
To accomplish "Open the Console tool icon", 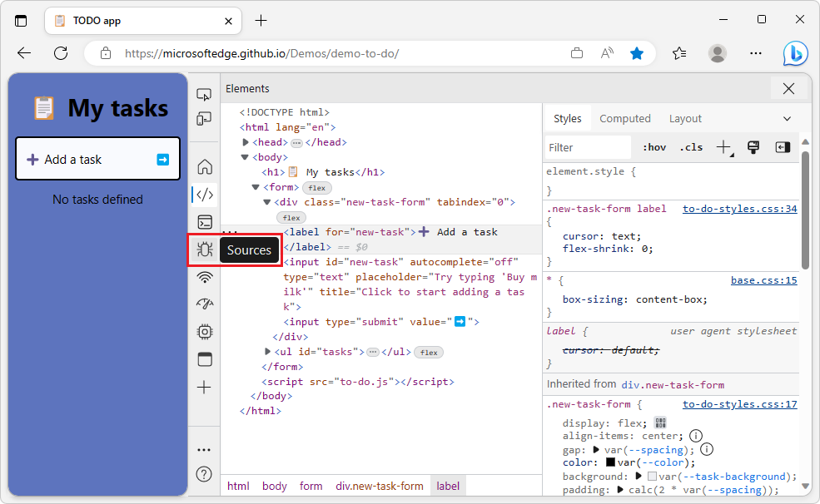I will coord(205,223).
